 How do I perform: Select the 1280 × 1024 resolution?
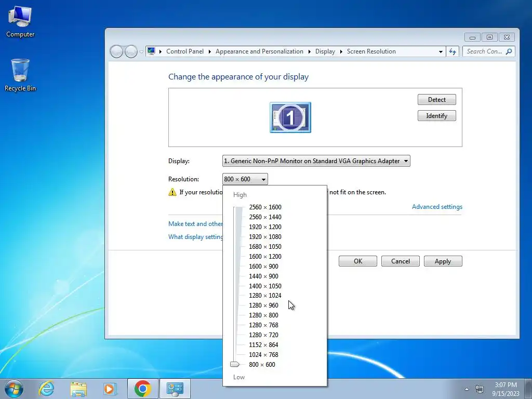click(265, 296)
